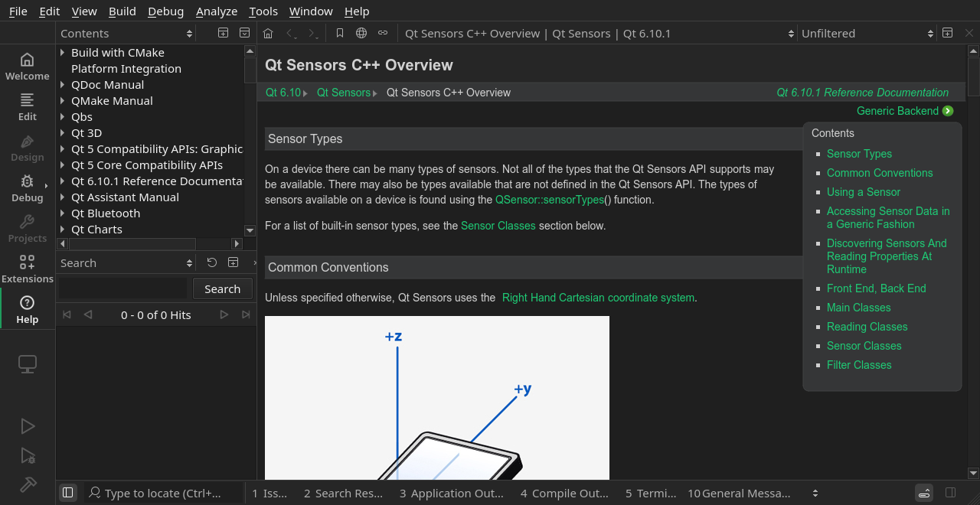Switch to Projects mode
Screen dimensions: 980x505
pyautogui.click(x=28, y=228)
